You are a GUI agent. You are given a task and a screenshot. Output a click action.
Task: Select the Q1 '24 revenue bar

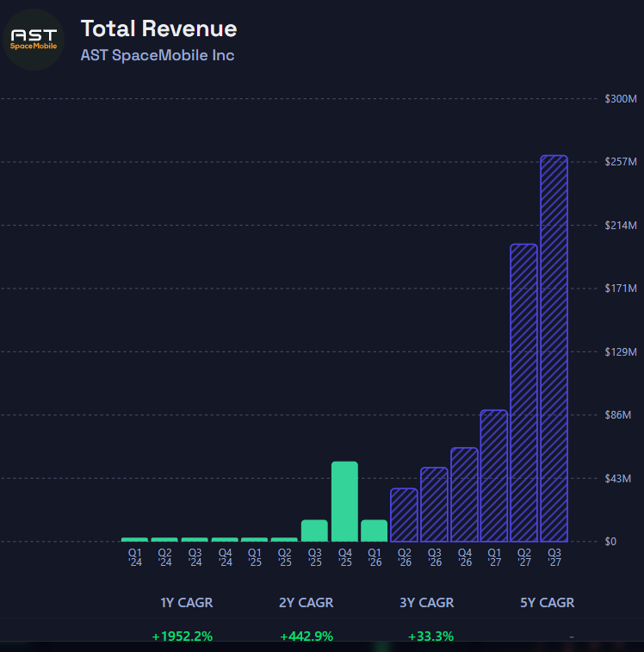click(x=134, y=540)
